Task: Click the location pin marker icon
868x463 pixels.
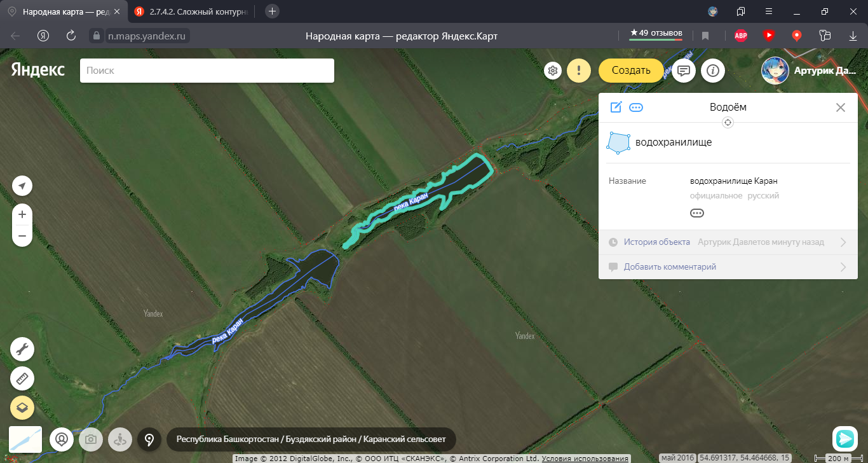Action: 149,439
